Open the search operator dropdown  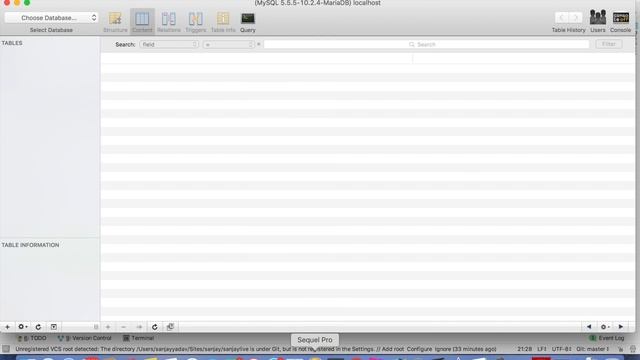pyautogui.click(x=229, y=44)
